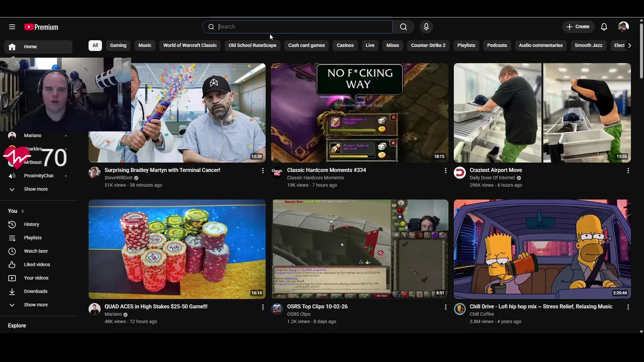The image size is (644, 362).
Task: Open the notifications bell
Action: [604, 27]
